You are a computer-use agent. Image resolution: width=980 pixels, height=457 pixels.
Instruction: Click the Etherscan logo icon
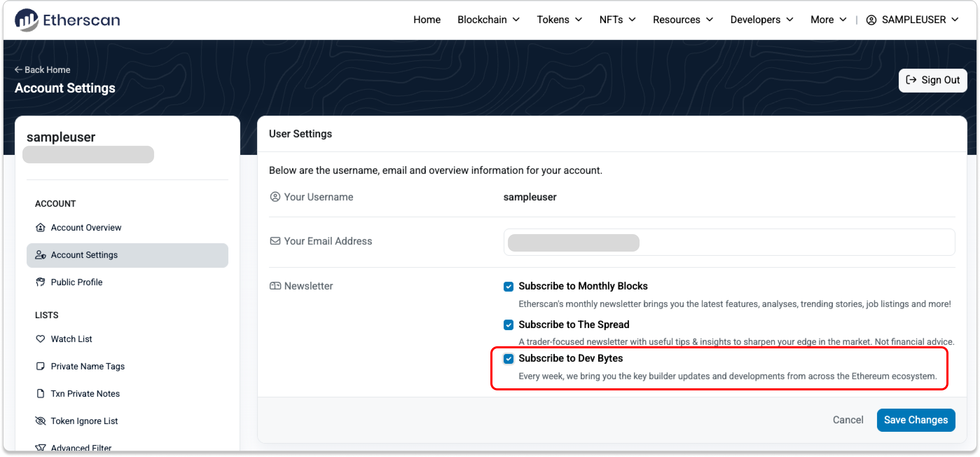(x=26, y=20)
